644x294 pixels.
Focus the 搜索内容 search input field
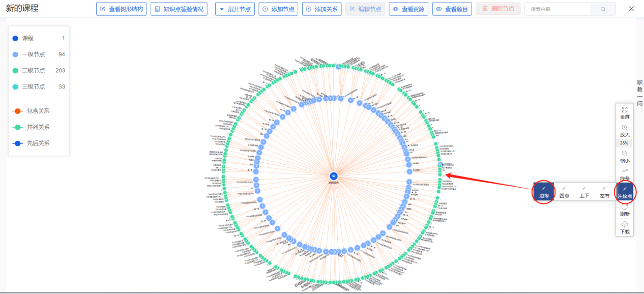pos(558,9)
